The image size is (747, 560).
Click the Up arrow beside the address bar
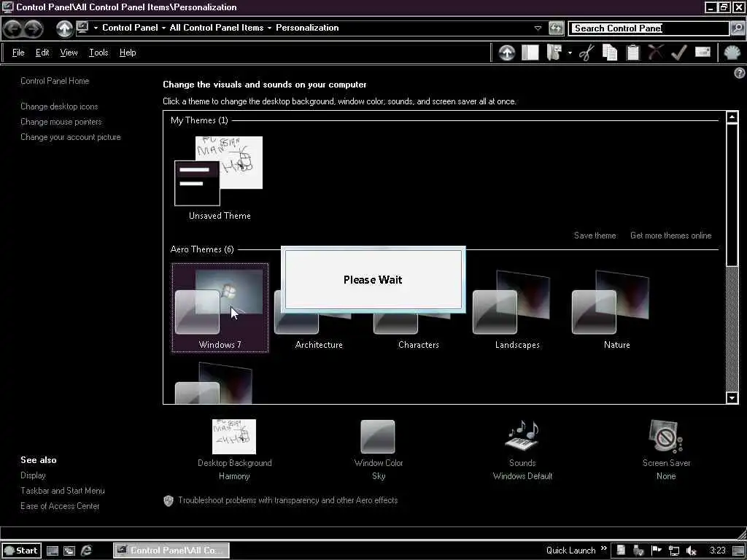tap(64, 28)
